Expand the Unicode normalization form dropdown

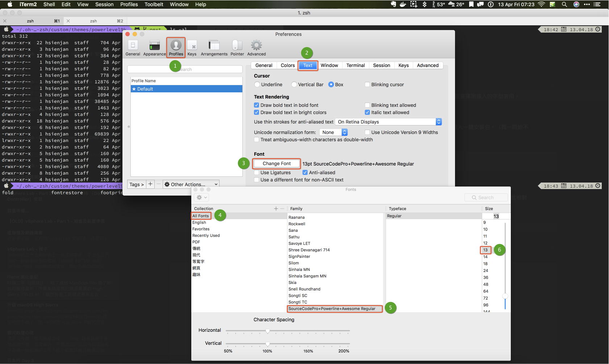333,132
